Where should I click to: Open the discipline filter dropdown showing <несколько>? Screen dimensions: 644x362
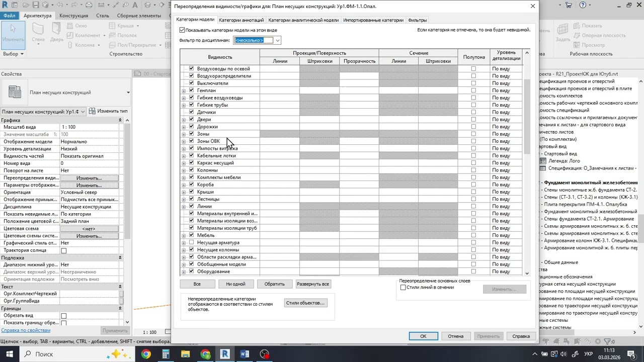tap(277, 40)
